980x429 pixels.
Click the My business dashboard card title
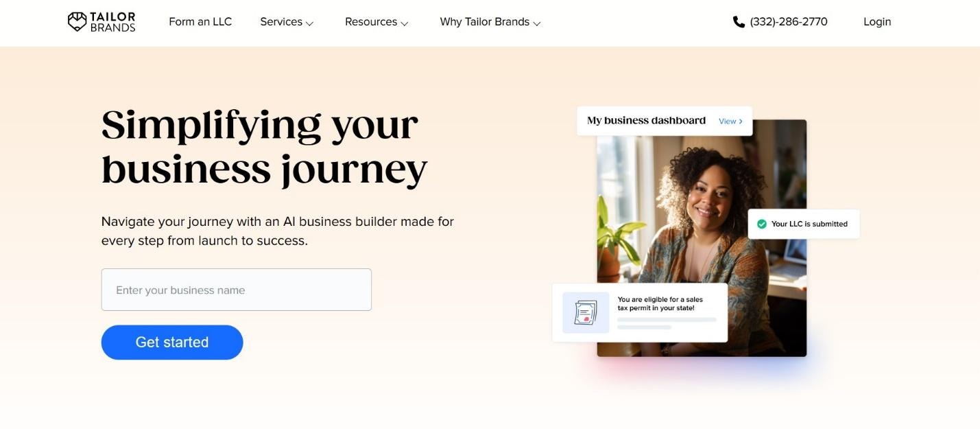pyautogui.click(x=646, y=121)
